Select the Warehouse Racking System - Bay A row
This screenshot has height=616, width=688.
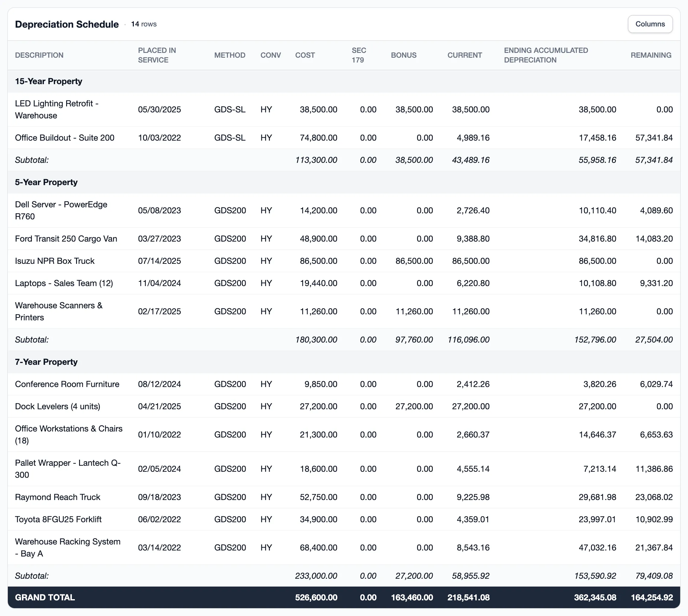click(344, 547)
